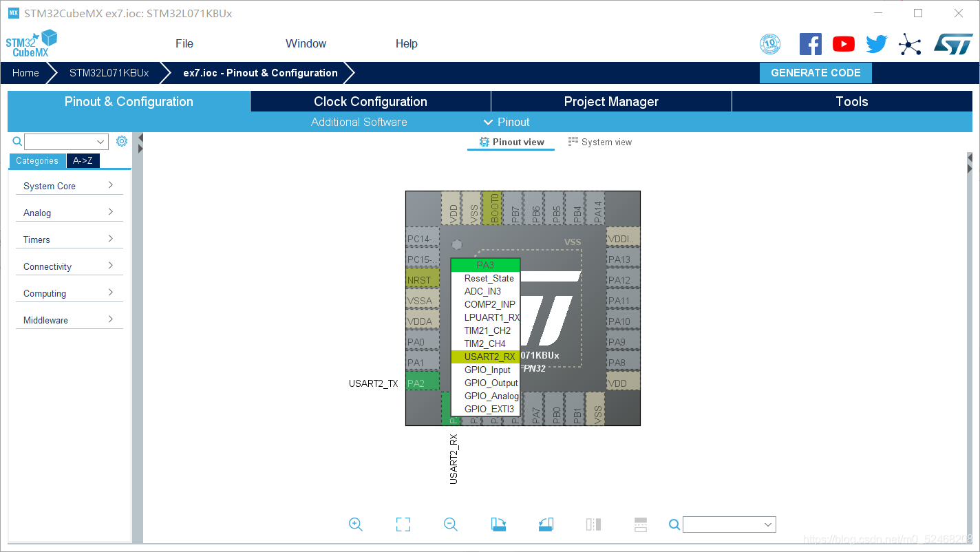The width and height of the screenshot is (980, 552).
Task: Open the Pinout dropdown menu
Action: coord(507,122)
